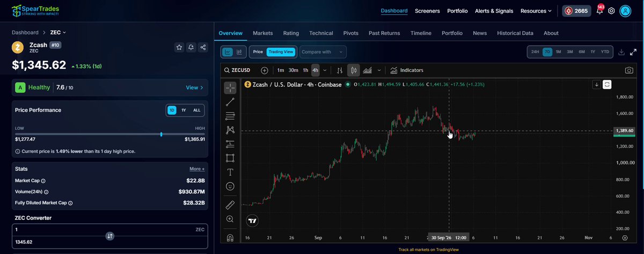Screen dimensions: 644x254
Task: Choose the YTD chart range
Action: 605,52
